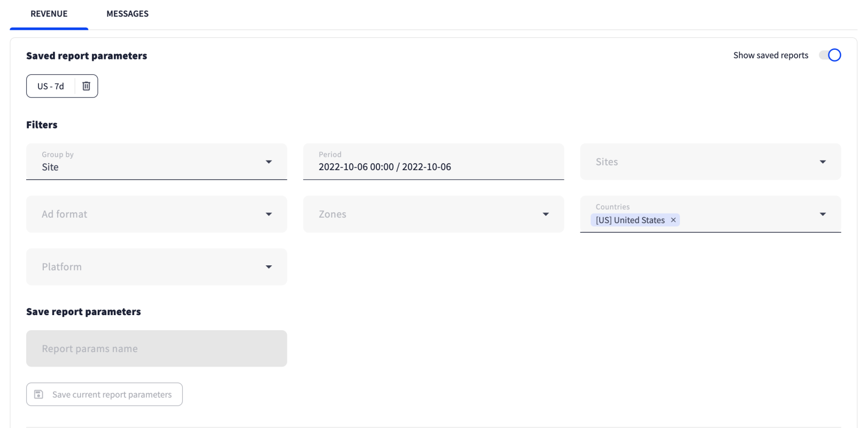Open the Ad format dropdown
868x428 pixels.
[157, 214]
